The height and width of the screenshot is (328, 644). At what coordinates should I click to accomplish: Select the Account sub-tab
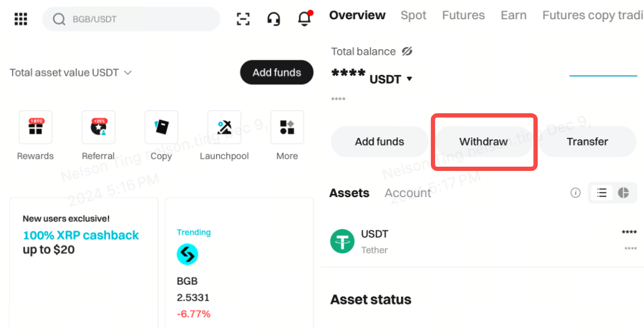(x=408, y=193)
